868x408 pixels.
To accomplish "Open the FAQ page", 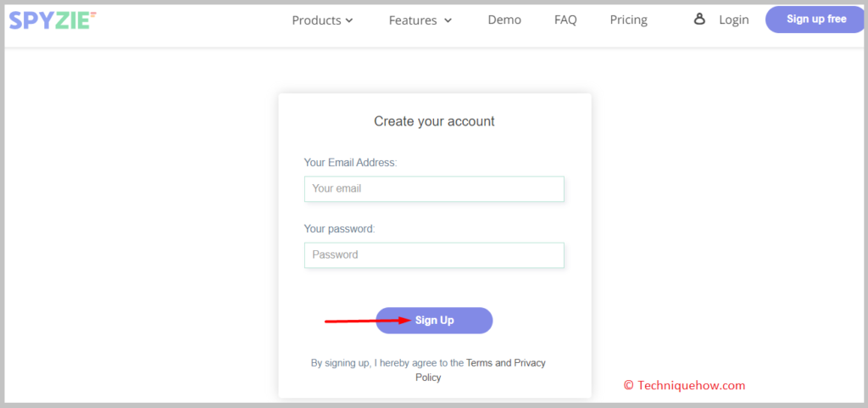I will 565,20.
